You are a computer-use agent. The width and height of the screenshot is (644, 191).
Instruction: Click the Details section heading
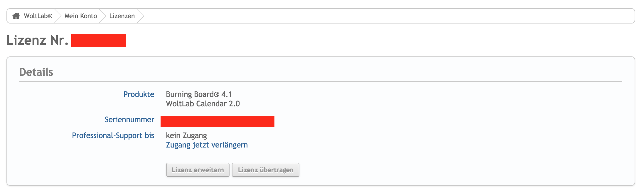pyautogui.click(x=36, y=72)
